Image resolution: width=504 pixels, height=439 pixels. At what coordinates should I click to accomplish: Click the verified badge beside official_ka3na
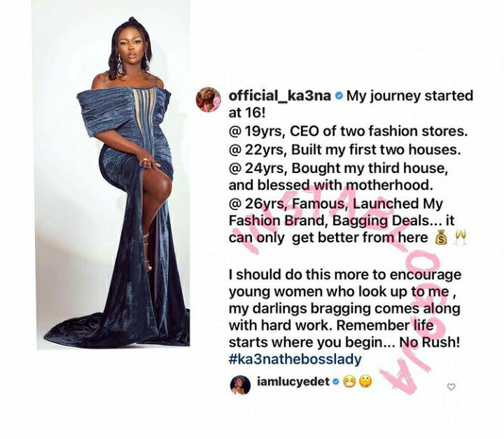[339, 96]
